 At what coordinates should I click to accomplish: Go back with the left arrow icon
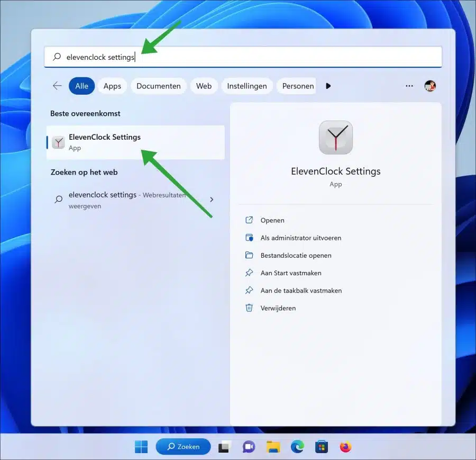tap(57, 86)
